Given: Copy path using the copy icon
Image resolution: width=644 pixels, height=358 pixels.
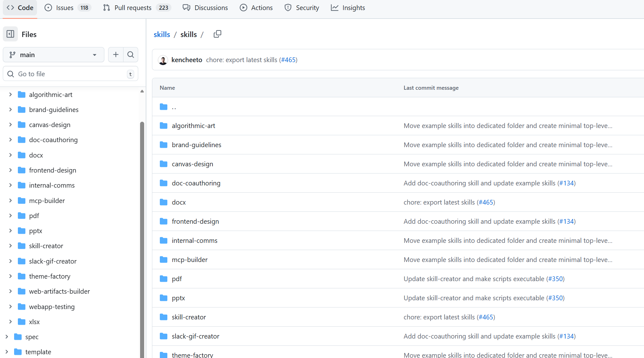Looking at the screenshot, I should (217, 34).
